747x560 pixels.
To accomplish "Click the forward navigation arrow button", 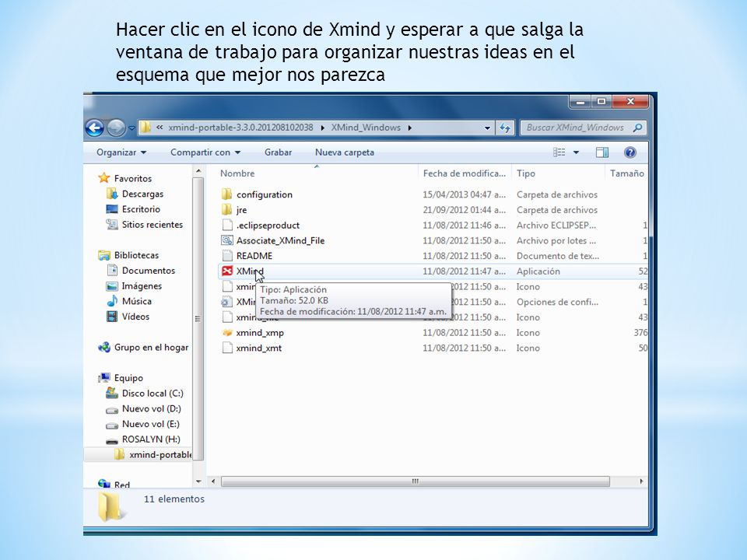I will (x=116, y=128).
